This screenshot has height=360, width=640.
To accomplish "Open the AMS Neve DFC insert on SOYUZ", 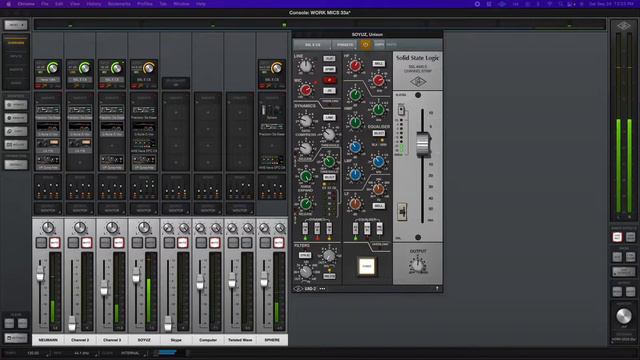I will point(144,145).
